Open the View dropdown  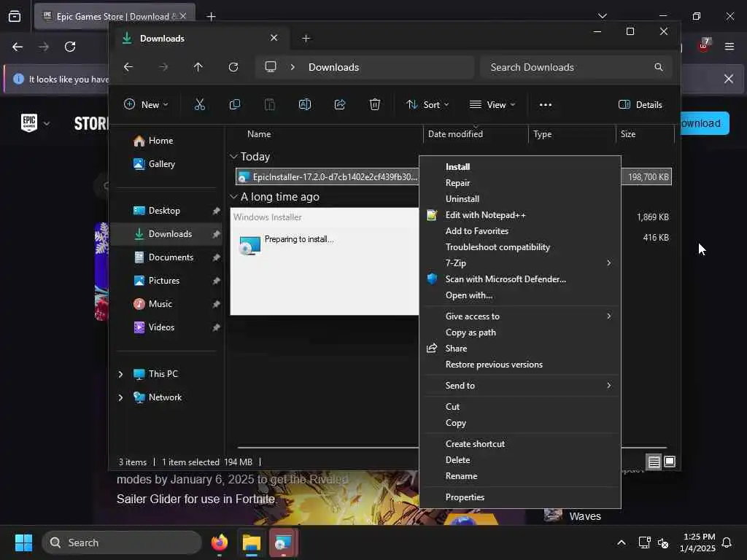pyautogui.click(x=492, y=105)
